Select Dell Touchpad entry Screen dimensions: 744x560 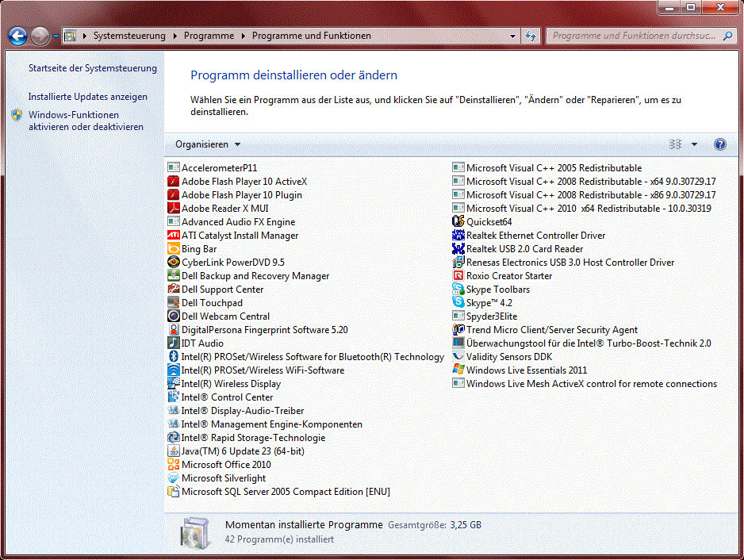pos(205,303)
